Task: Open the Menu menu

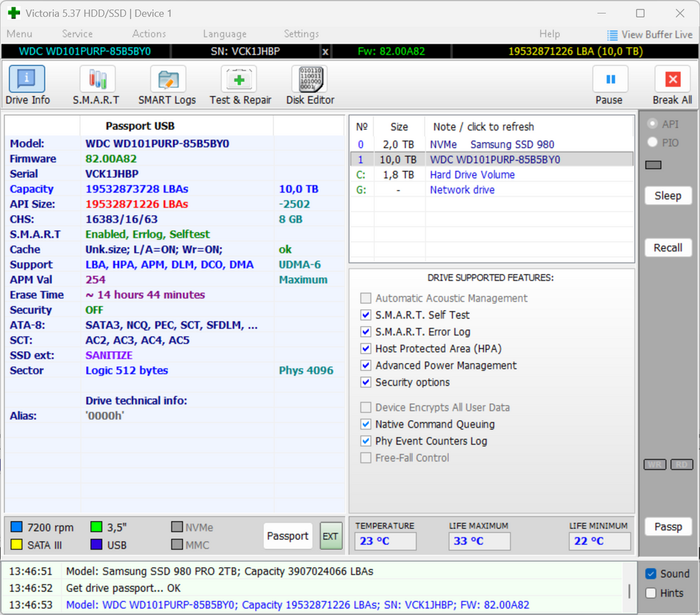Action: pyautogui.click(x=19, y=34)
